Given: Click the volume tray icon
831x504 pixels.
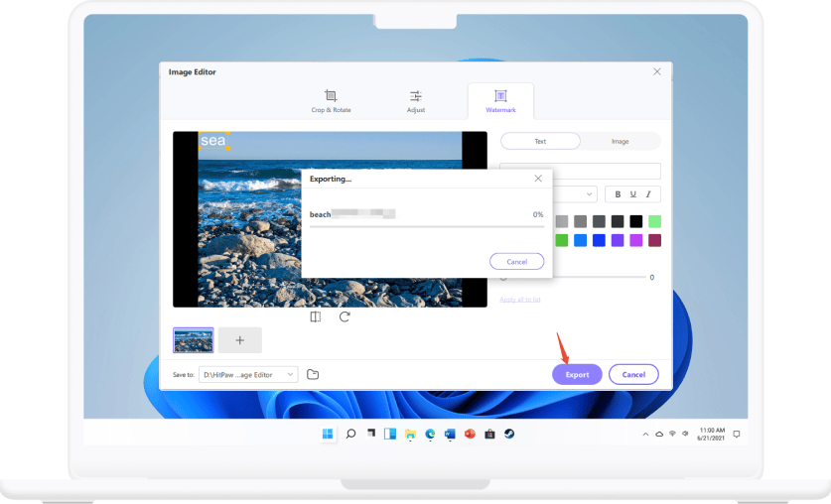Looking at the screenshot, I should (685, 434).
